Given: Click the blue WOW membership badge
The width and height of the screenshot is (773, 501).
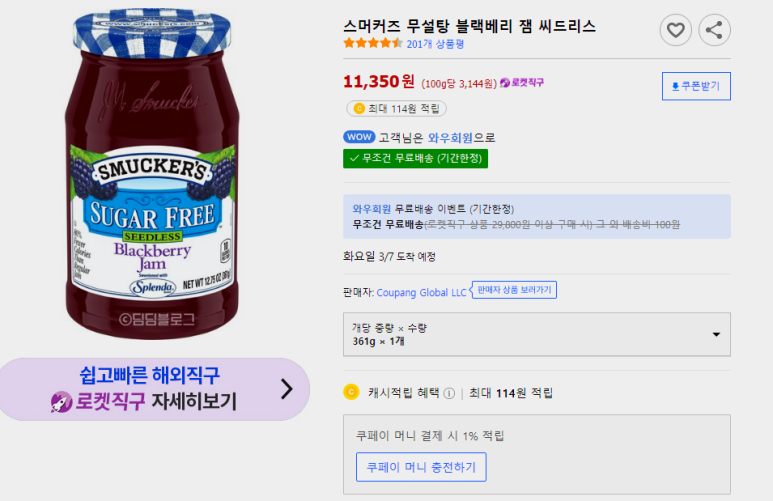Looking at the screenshot, I should 359,137.
